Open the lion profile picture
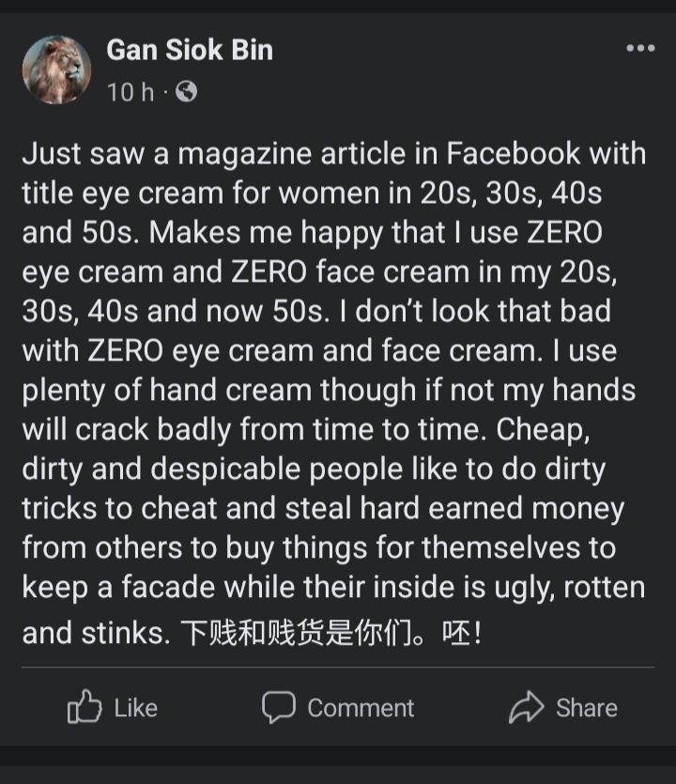Viewport: 676px width, 784px height. pos(56,69)
